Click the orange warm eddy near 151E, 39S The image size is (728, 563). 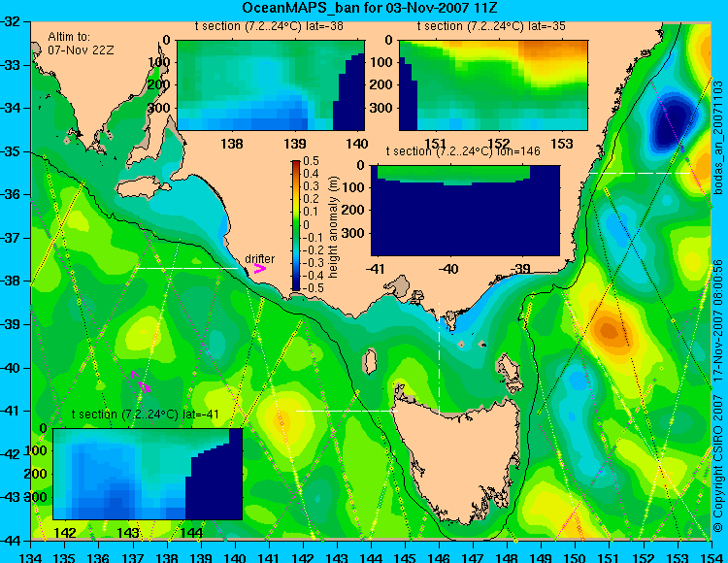pyautogui.click(x=610, y=331)
